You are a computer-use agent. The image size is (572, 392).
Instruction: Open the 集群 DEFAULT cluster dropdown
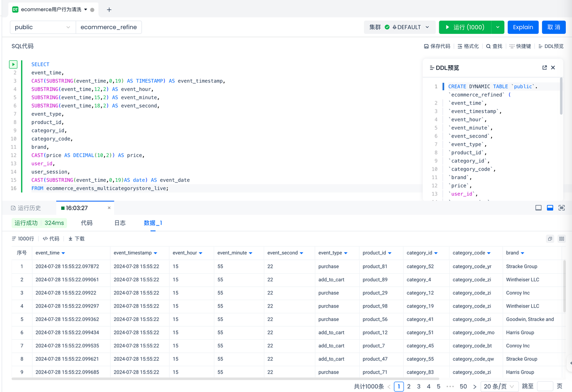tap(400, 27)
